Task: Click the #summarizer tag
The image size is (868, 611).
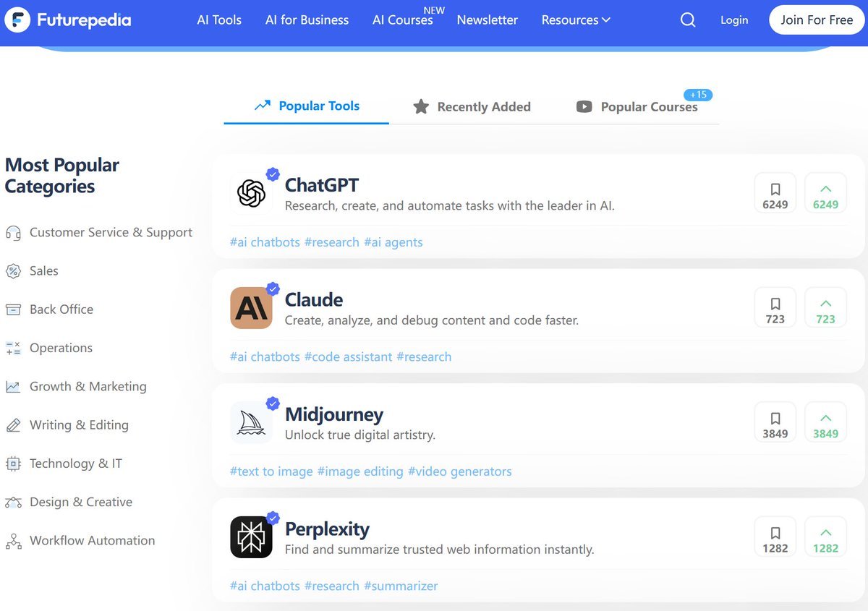Action: pos(401,586)
